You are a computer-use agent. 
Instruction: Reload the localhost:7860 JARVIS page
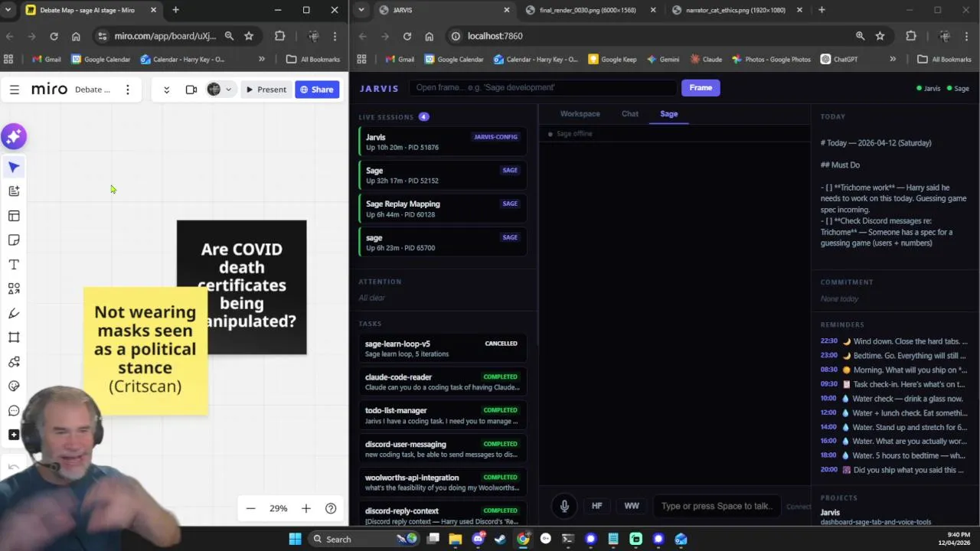[407, 36]
